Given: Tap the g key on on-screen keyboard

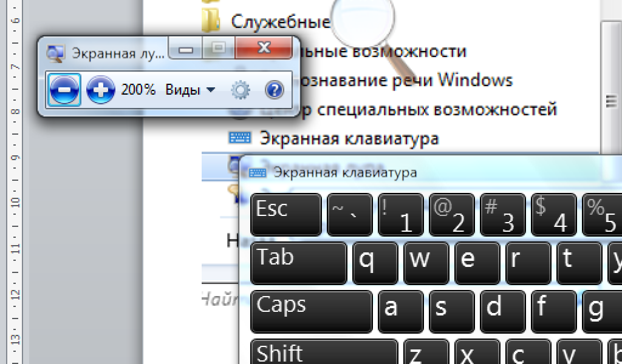Looking at the screenshot, I should click(602, 312).
